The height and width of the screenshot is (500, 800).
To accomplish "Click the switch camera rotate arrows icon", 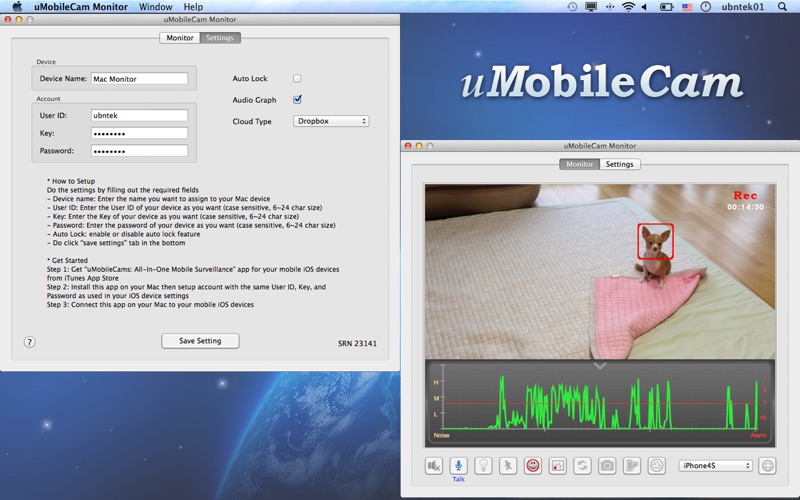I will tap(582, 465).
